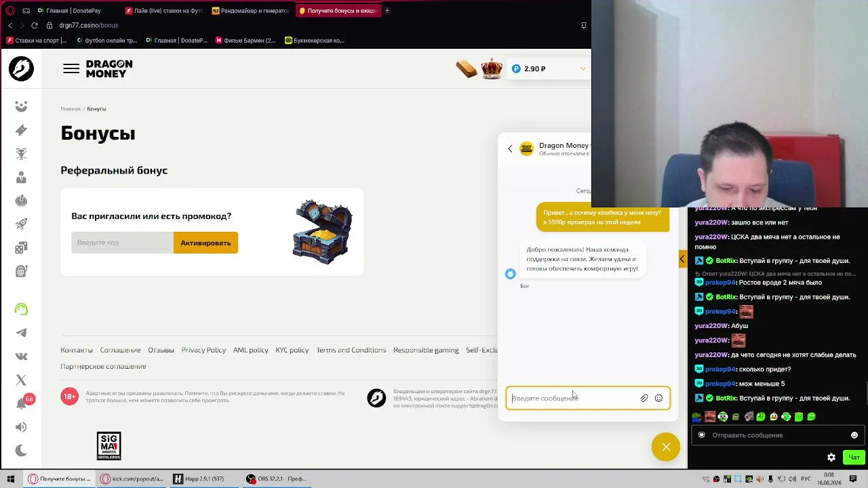Open the Отзывы footer link
Viewport: 868px width, 488px height.
point(161,350)
